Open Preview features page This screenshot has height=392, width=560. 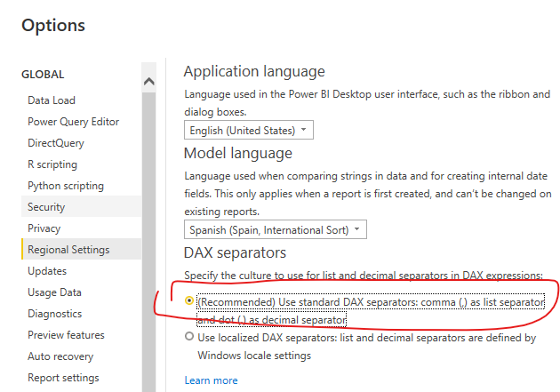[66, 335]
